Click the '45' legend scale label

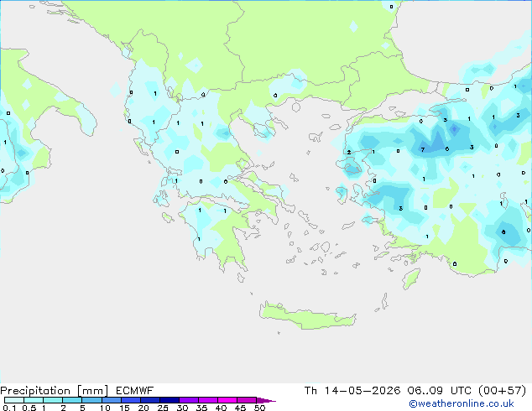240,408
